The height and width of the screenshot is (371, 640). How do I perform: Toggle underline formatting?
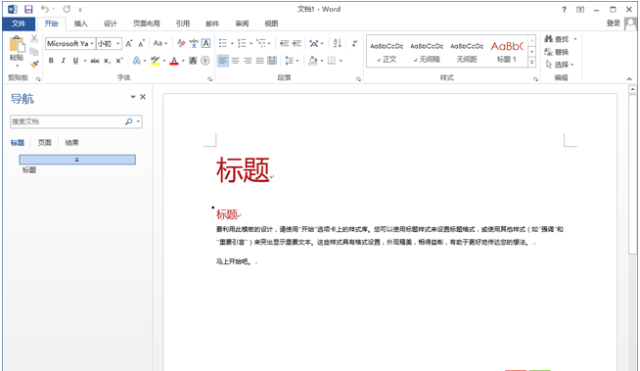(x=76, y=61)
